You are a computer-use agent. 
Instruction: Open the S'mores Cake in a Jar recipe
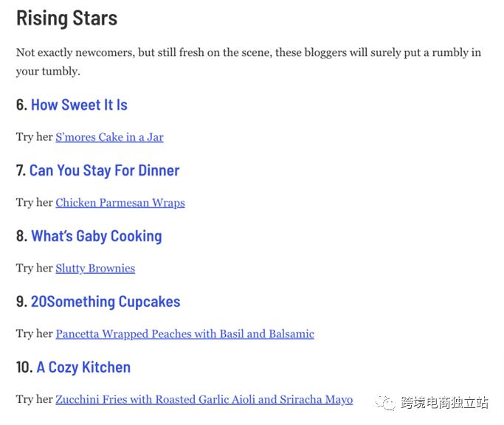point(109,137)
